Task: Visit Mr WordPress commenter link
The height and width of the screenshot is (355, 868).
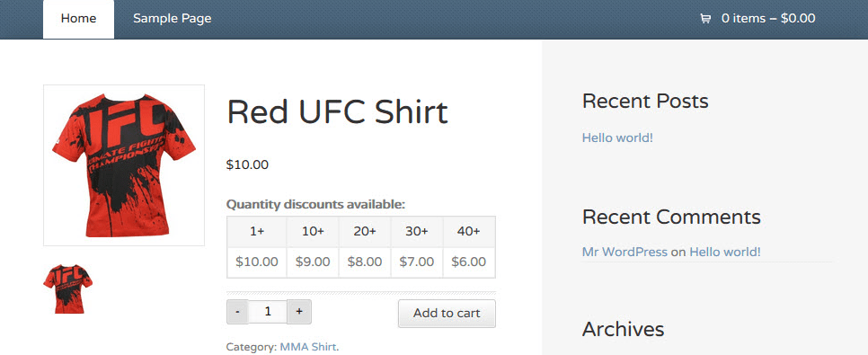Action: (x=624, y=252)
